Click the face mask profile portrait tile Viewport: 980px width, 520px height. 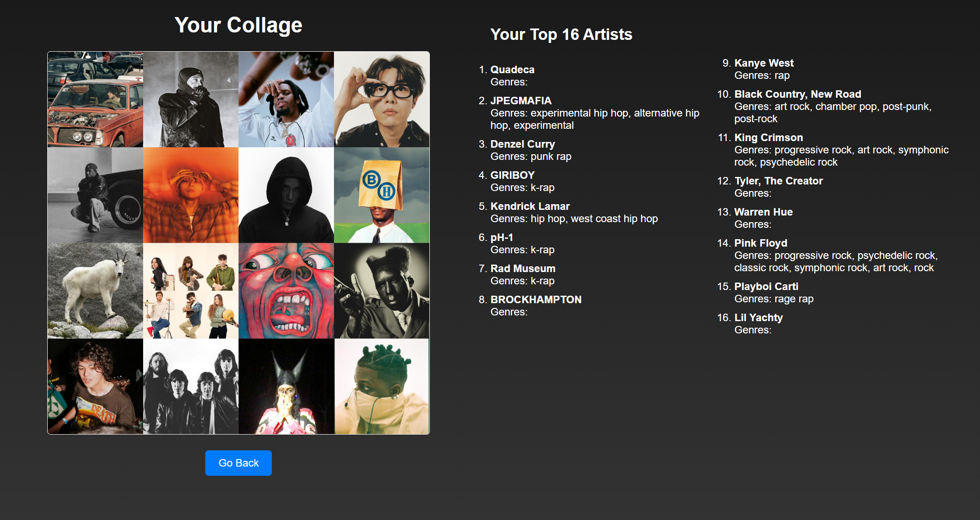click(x=382, y=386)
